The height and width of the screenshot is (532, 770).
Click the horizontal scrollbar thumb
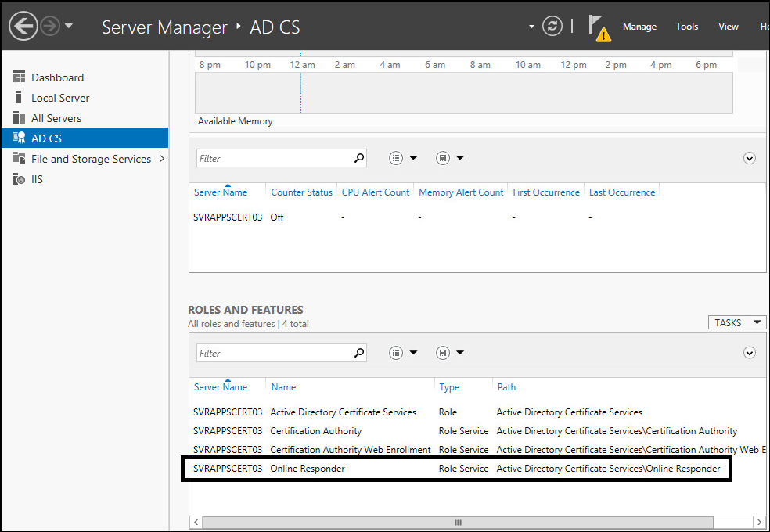coord(458,522)
